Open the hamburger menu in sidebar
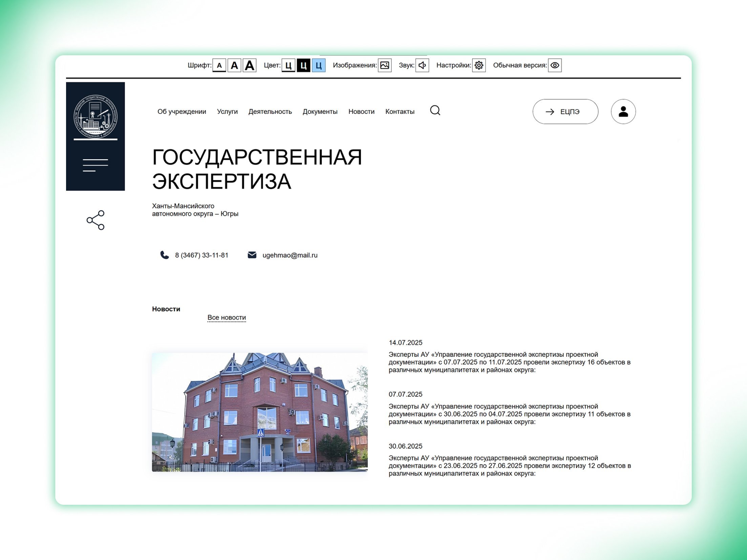This screenshot has width=747, height=560. (x=95, y=165)
